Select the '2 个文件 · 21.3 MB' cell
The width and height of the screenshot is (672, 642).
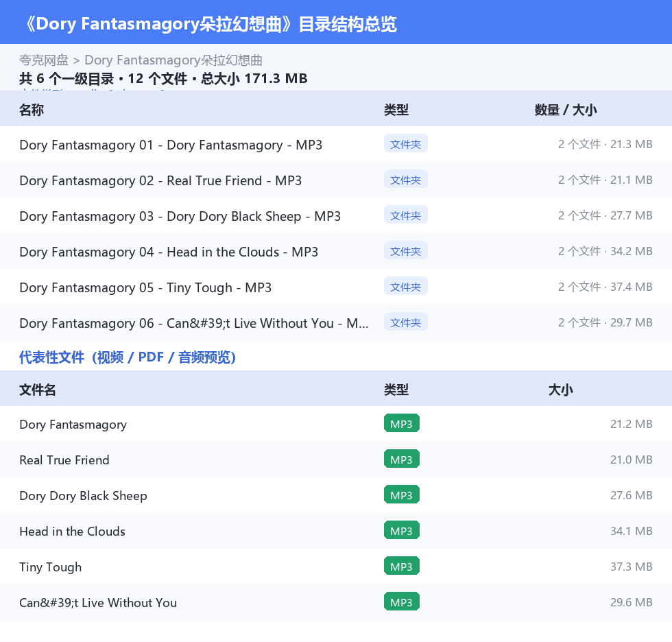pyautogui.click(x=605, y=144)
